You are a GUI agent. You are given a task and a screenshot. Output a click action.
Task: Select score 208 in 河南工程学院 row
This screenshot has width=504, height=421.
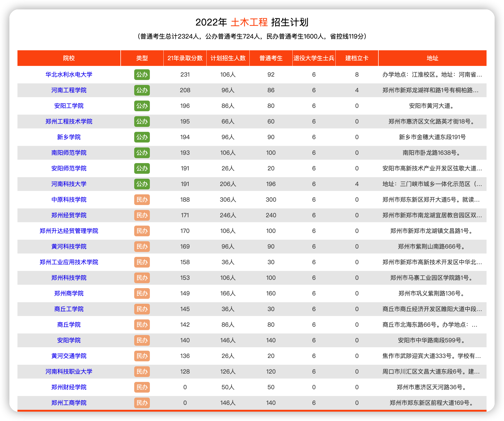[x=185, y=90]
